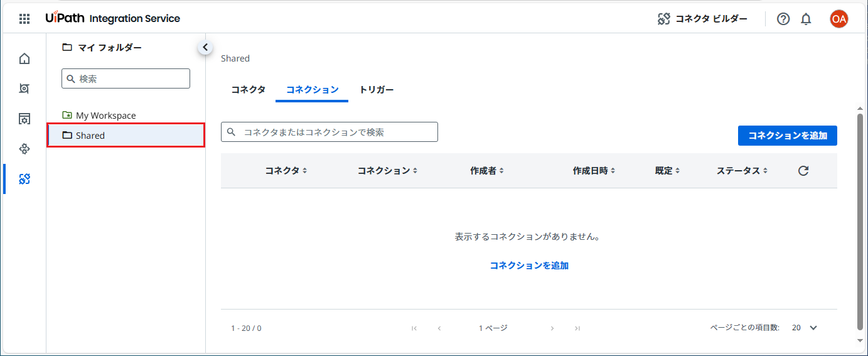Click the マイ フォルダー heading
This screenshot has height=356, width=868.
pos(110,47)
